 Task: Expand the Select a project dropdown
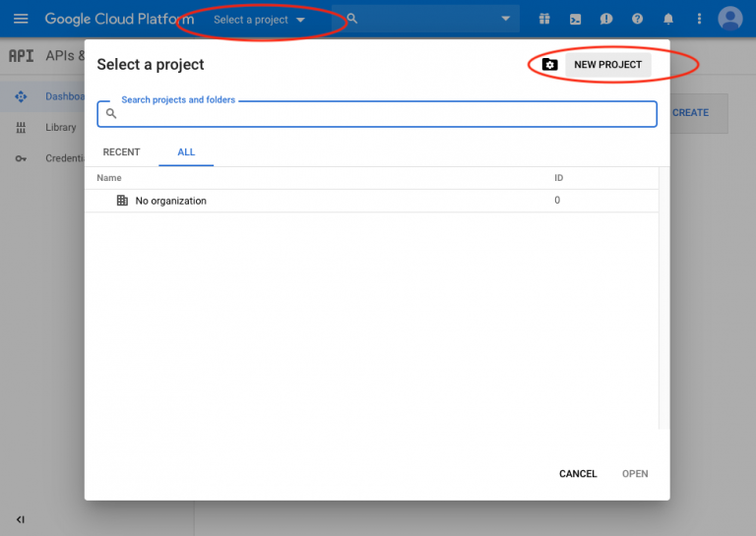[x=259, y=20]
